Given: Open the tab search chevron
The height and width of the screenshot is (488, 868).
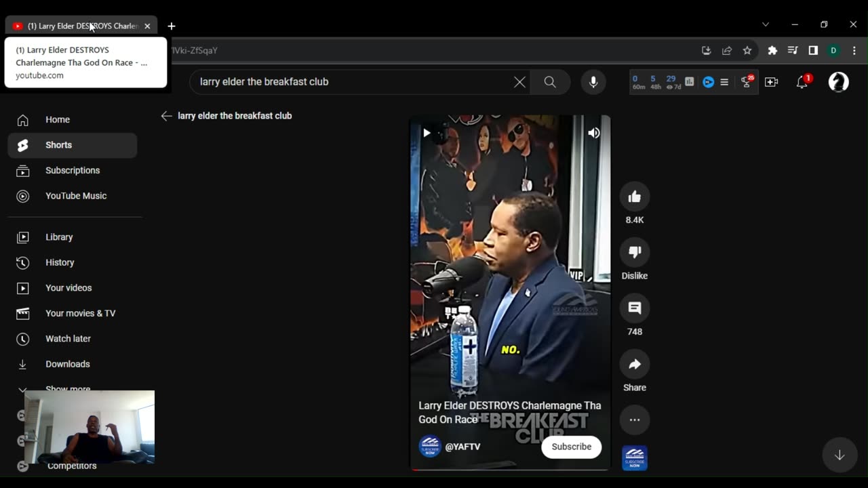Looking at the screenshot, I should click(766, 24).
